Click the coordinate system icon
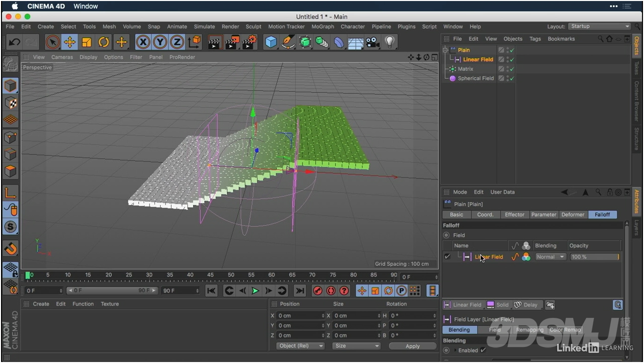The height and width of the screenshot is (363, 644). 195,42
